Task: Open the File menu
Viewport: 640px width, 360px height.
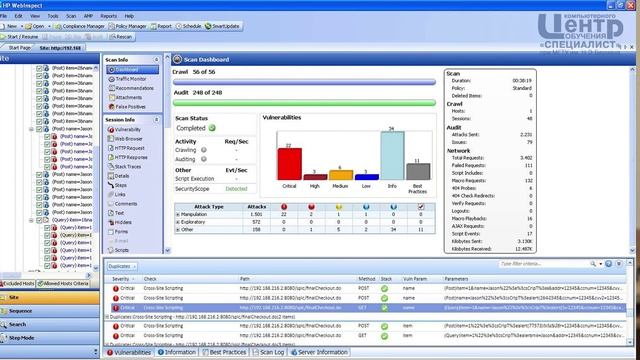Action: (x=3, y=16)
